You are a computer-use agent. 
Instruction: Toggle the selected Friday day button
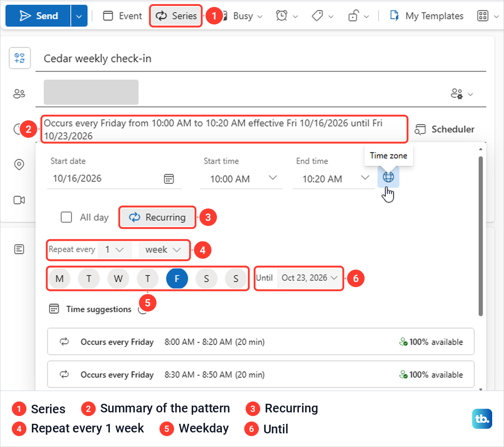(x=177, y=279)
